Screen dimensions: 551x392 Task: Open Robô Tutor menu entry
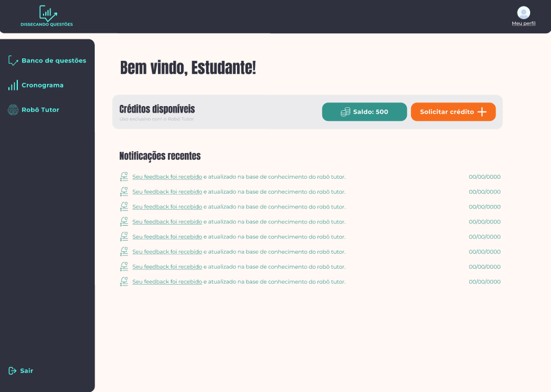click(41, 110)
